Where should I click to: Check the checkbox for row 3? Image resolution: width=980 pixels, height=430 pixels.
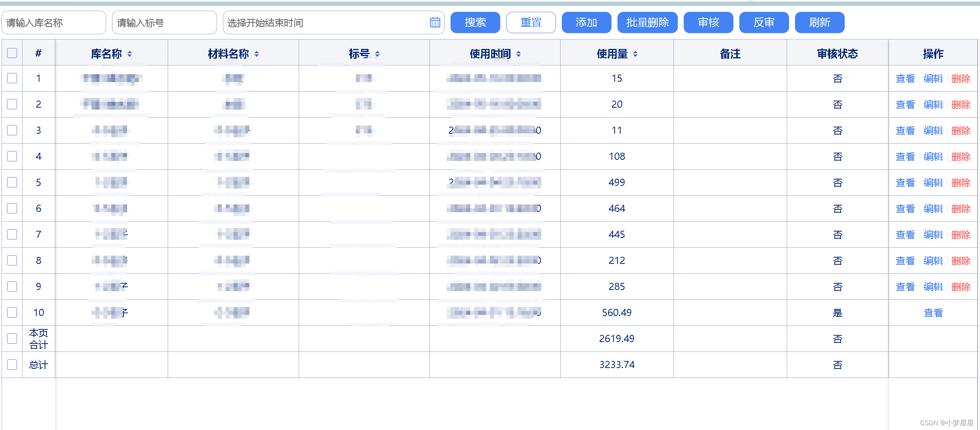coord(12,130)
